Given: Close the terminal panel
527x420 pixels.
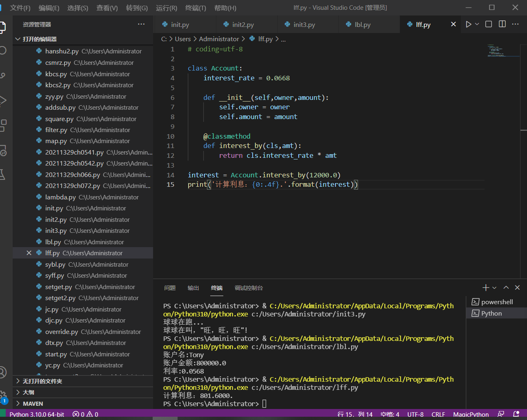Looking at the screenshot, I should (517, 287).
